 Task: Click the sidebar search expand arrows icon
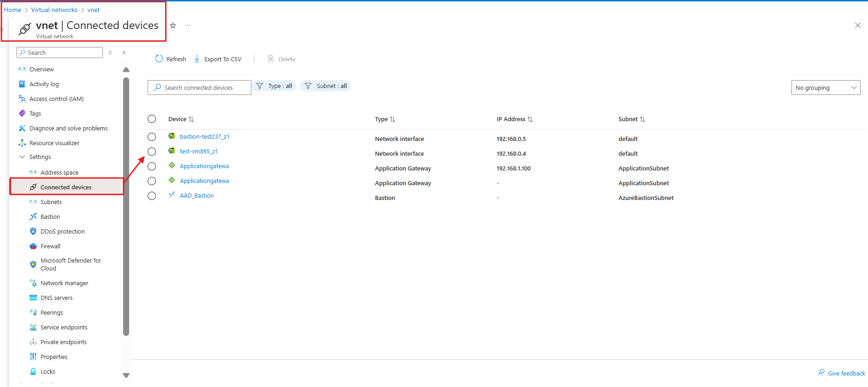[x=110, y=53]
